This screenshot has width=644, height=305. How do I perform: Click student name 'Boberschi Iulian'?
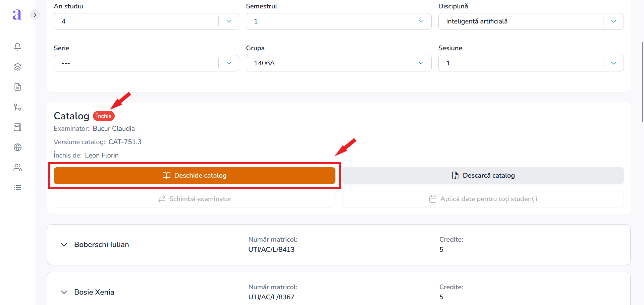(x=102, y=245)
